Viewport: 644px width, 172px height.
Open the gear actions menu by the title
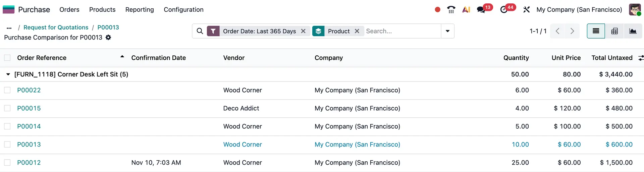pyautogui.click(x=108, y=38)
